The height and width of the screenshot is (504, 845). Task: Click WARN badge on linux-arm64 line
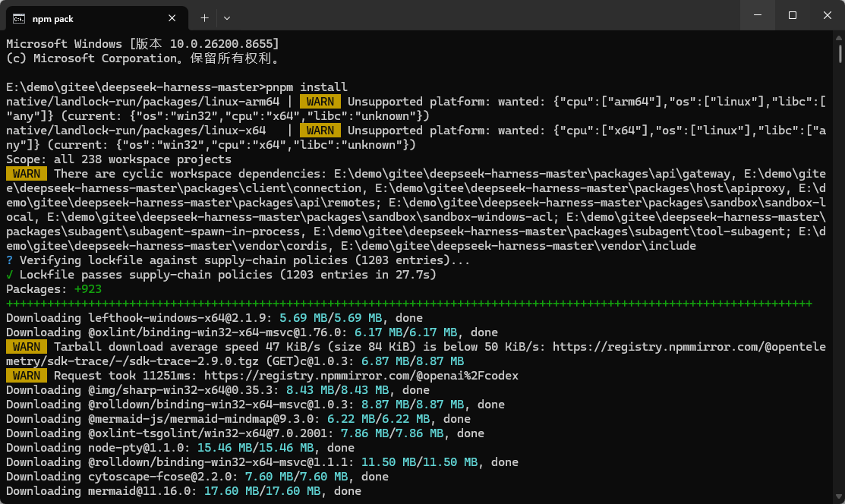(x=320, y=102)
